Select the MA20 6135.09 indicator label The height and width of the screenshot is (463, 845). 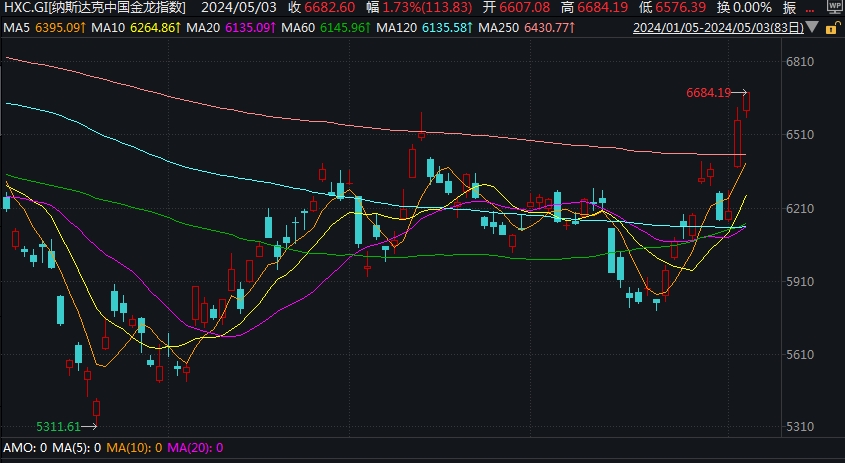click(x=231, y=27)
